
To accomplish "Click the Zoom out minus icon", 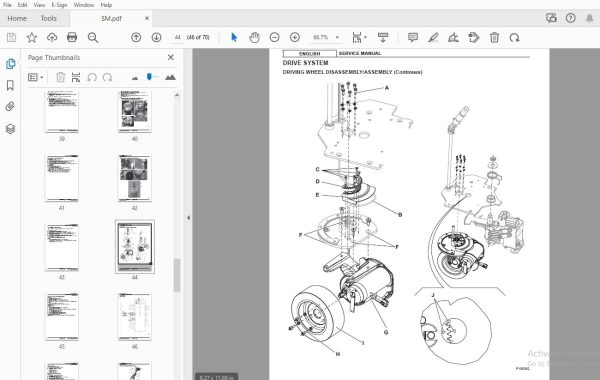I will pyautogui.click(x=274, y=38).
